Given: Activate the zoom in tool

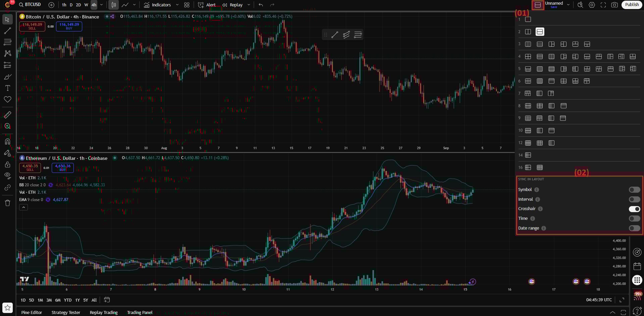Looking at the screenshot, I should coord(7,126).
